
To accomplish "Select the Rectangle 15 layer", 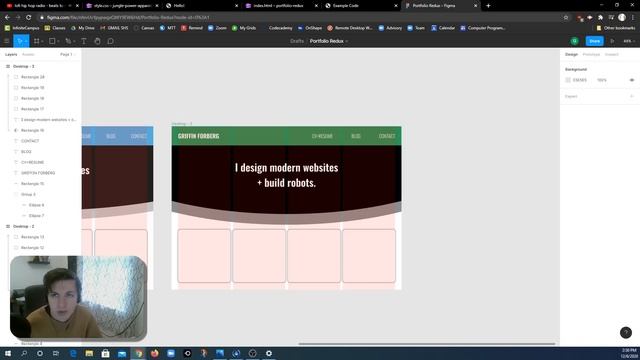I will click(33, 184).
